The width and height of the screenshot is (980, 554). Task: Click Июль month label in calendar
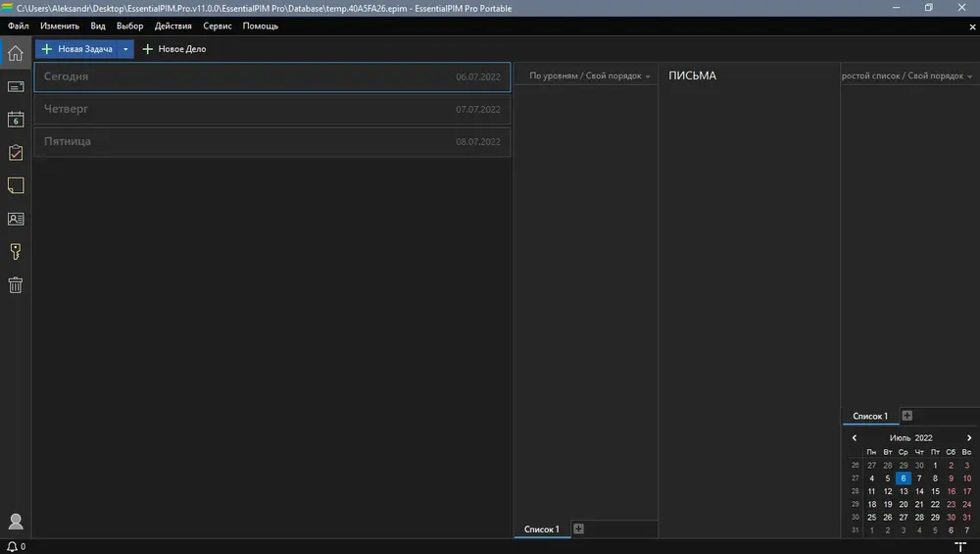point(900,437)
